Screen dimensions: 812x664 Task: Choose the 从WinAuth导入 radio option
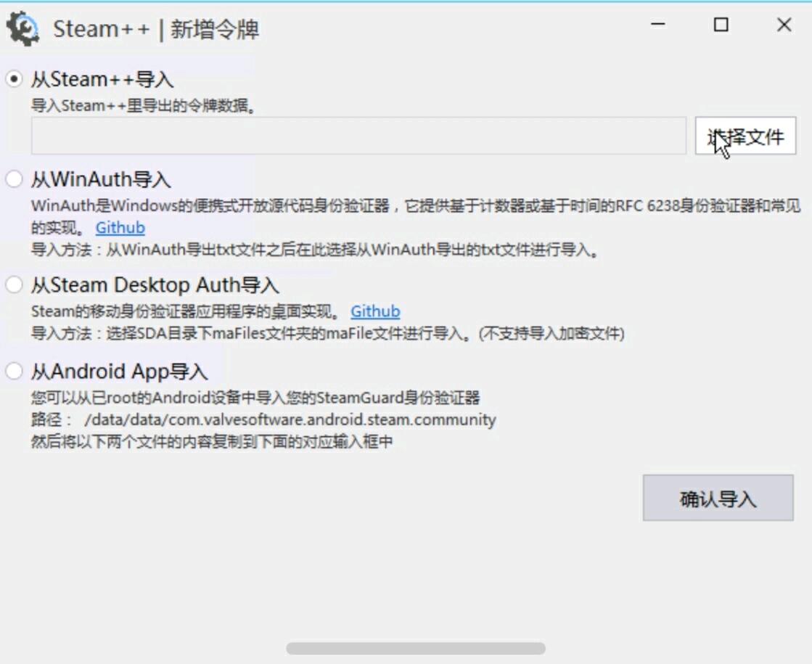(14, 179)
